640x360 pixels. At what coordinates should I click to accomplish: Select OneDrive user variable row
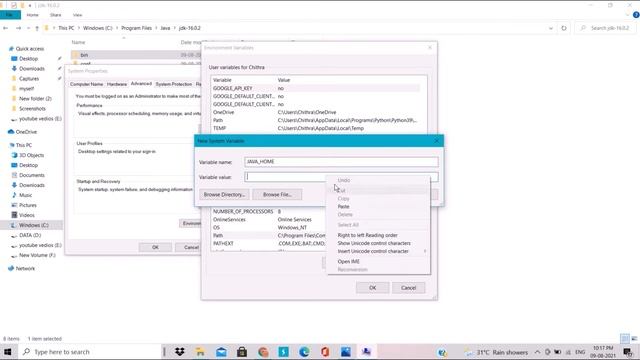click(x=316, y=112)
